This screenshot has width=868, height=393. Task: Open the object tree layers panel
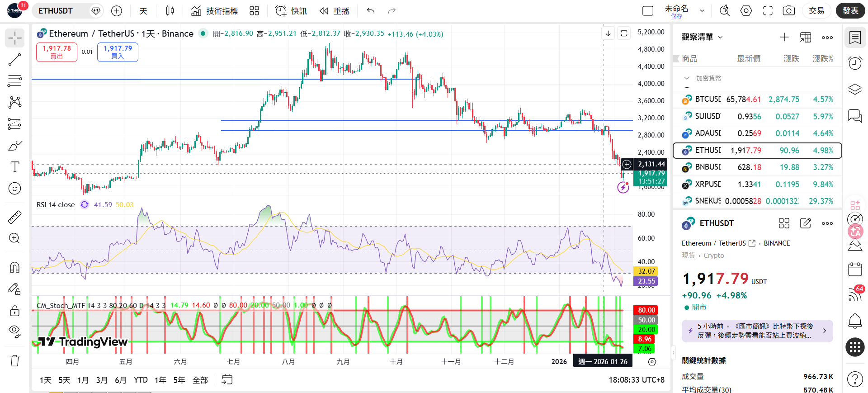[x=855, y=89]
